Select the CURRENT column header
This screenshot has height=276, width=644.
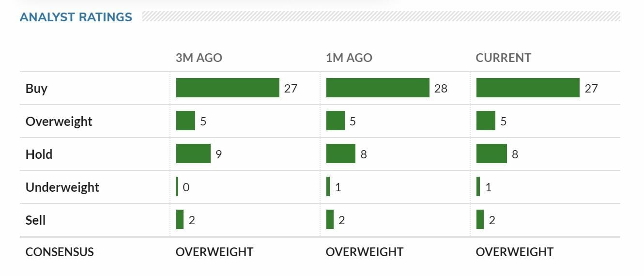click(503, 58)
